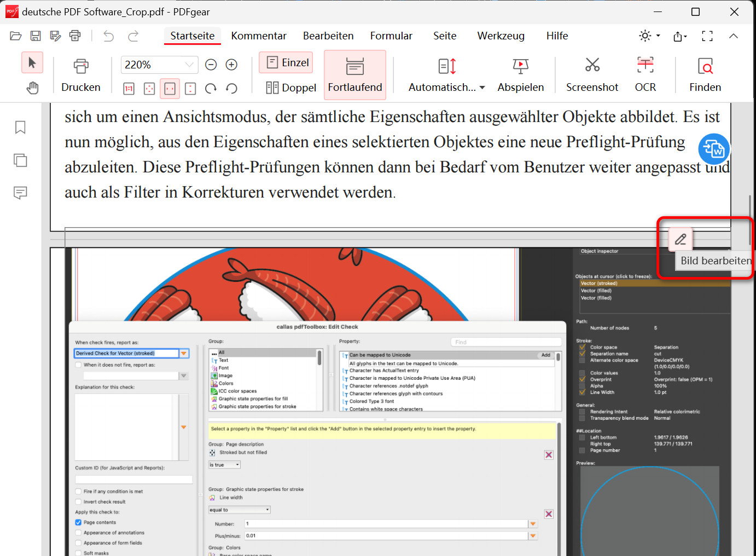Launch the Screenshot tool
756x556 pixels.
click(592, 74)
